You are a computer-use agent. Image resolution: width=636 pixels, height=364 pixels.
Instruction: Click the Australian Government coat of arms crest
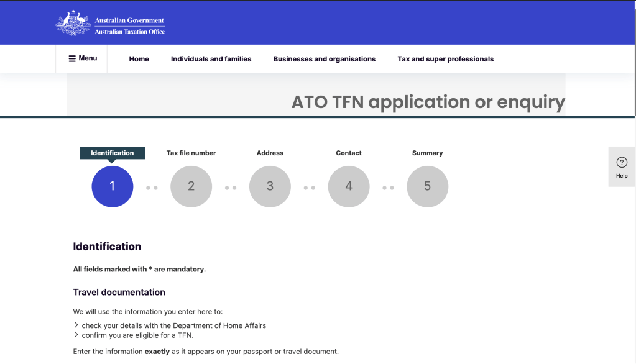point(73,23)
